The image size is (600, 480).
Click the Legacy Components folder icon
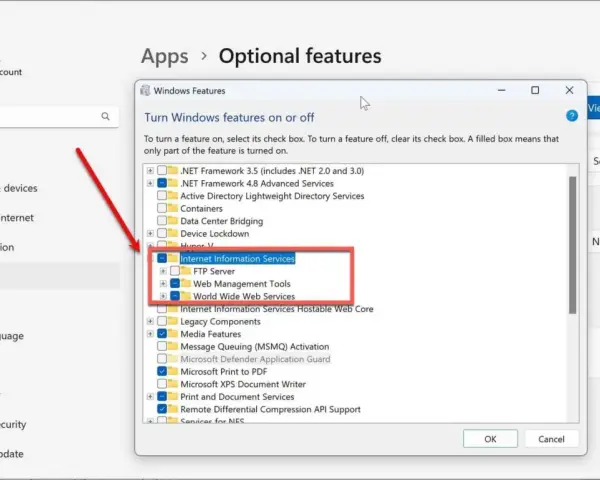[173, 321]
